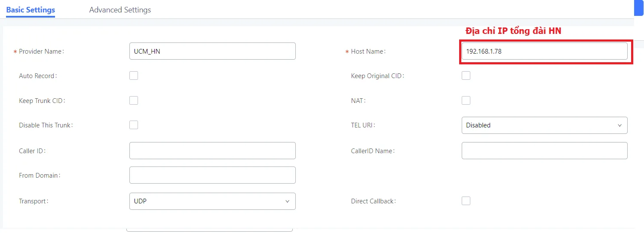The height and width of the screenshot is (233, 644).
Task: Toggle the Keep Original CID checkbox
Action: [x=466, y=76]
